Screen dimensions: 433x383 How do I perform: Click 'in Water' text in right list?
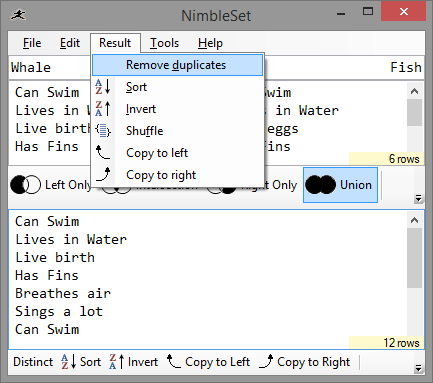pyautogui.click(x=307, y=110)
